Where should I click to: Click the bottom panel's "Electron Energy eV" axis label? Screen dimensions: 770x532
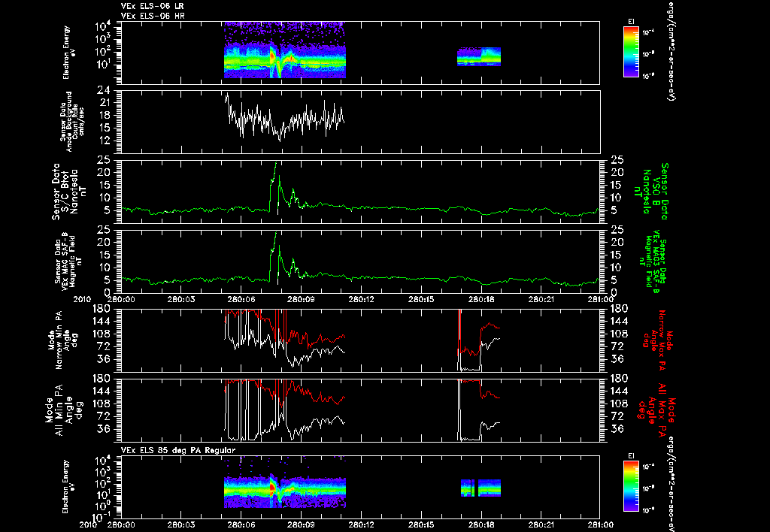click(x=69, y=487)
